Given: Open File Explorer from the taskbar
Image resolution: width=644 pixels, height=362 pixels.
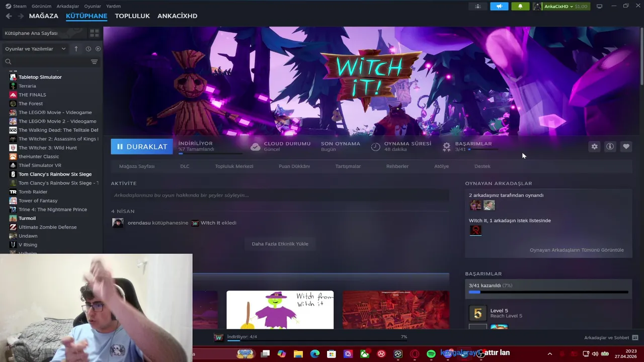Looking at the screenshot, I should point(298,354).
